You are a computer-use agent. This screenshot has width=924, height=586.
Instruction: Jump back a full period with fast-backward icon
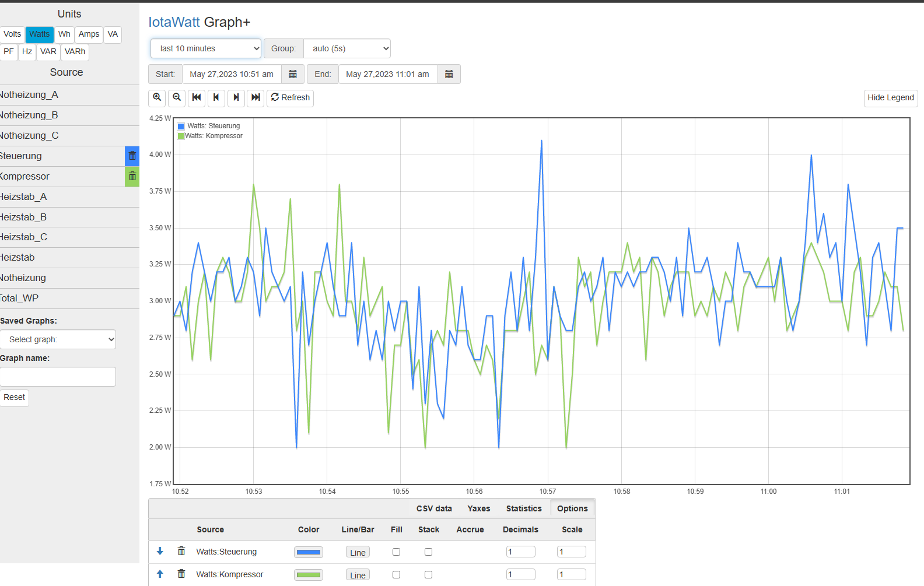[197, 98]
